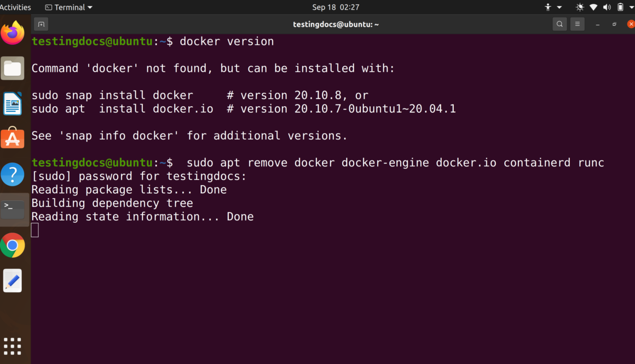
Task: Open Firefox from the dock
Action: tap(13, 33)
